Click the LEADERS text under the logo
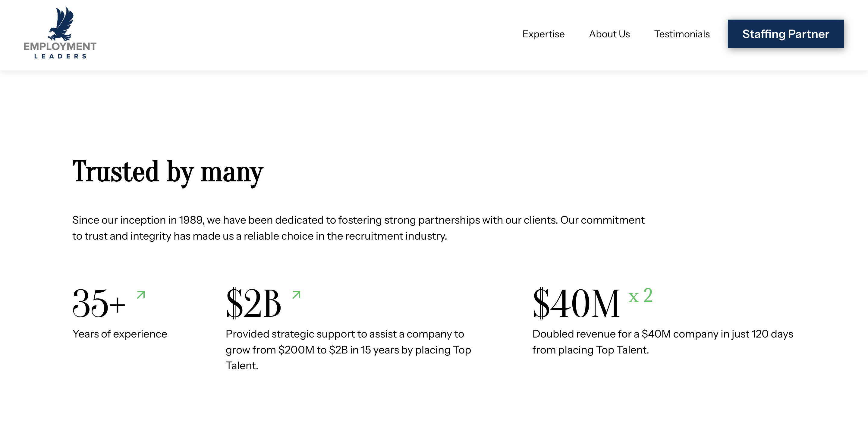Screen dimensions: 868x443 click(60, 56)
